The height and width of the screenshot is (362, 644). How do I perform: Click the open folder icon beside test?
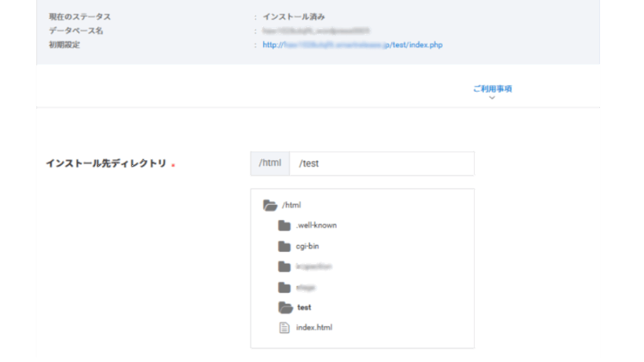285,307
